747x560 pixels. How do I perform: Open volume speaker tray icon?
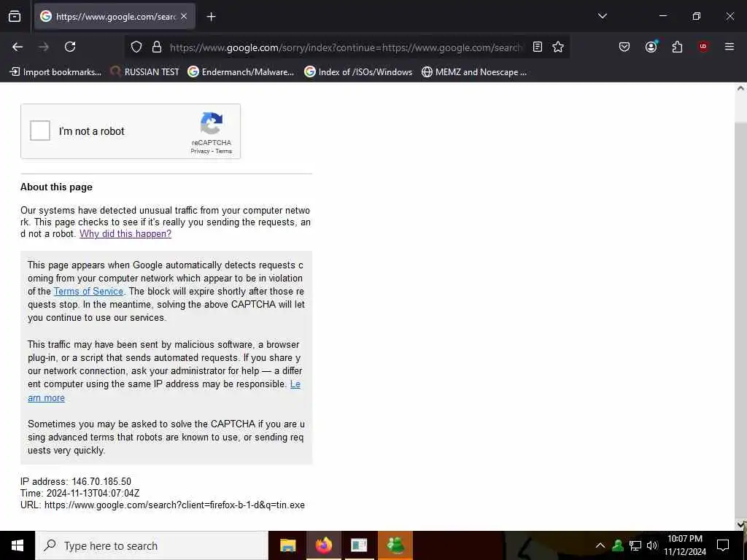point(652,545)
